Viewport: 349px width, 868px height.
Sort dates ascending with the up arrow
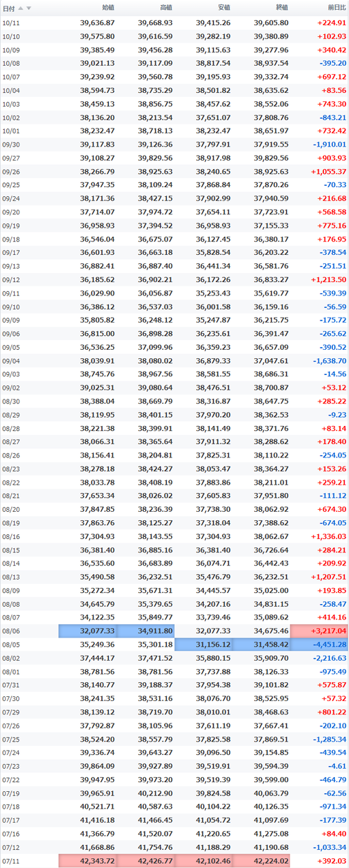pyautogui.click(x=21, y=8)
